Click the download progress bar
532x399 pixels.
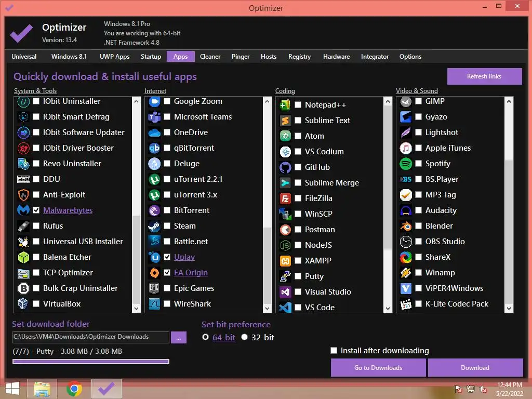(x=91, y=362)
